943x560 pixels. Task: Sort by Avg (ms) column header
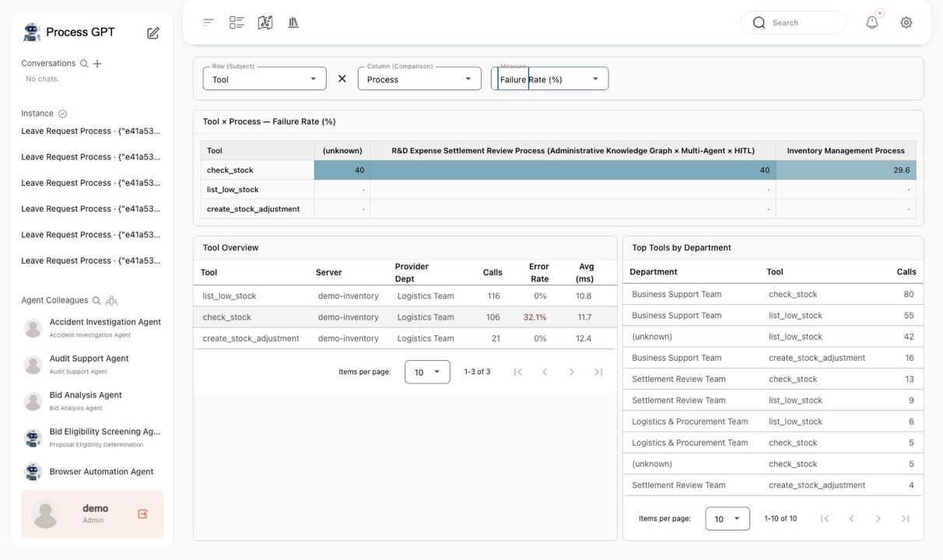585,272
